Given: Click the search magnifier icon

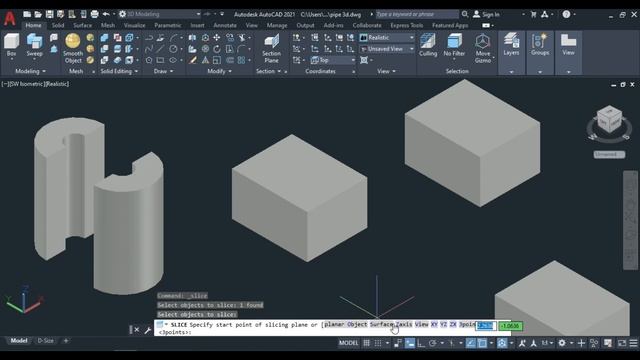Looking at the screenshot, I should click(465, 14).
